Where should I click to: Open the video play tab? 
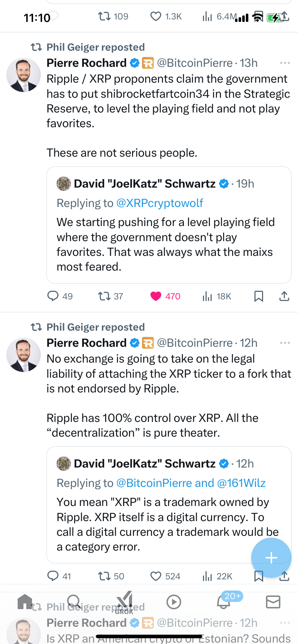click(x=174, y=602)
